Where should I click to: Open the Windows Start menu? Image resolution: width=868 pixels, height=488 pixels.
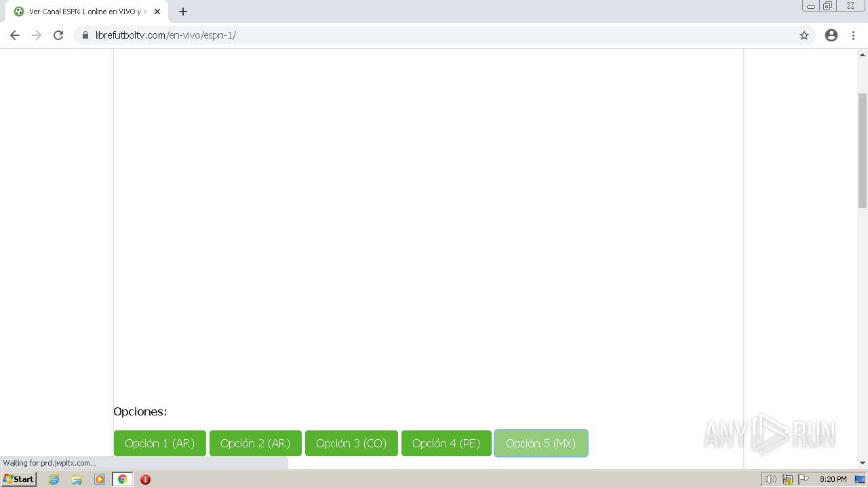pos(19,479)
